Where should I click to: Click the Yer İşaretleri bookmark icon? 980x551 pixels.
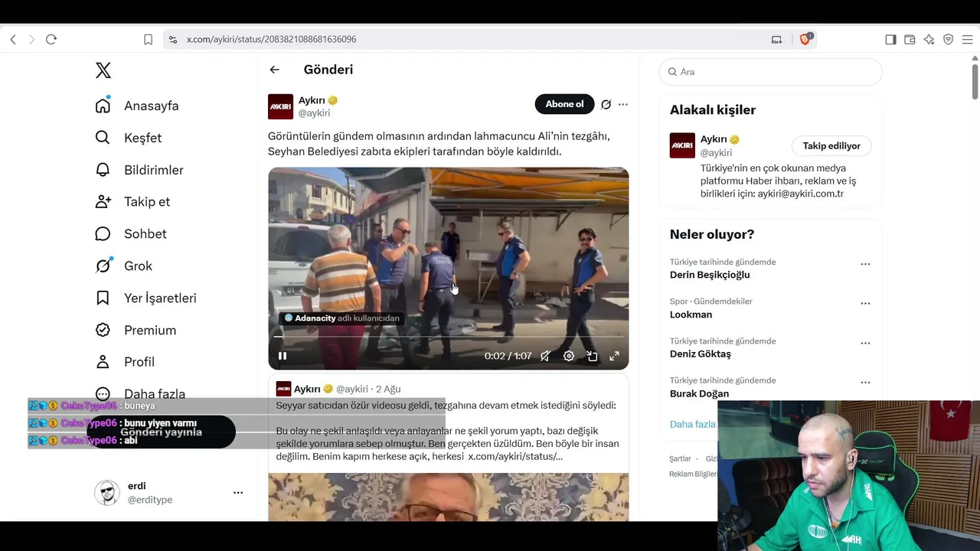tap(103, 298)
